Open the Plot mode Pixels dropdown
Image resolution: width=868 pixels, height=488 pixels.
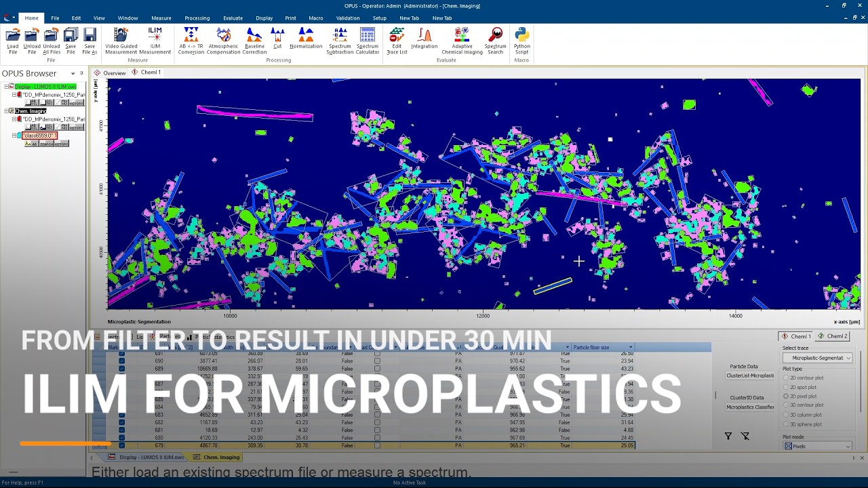(817, 446)
